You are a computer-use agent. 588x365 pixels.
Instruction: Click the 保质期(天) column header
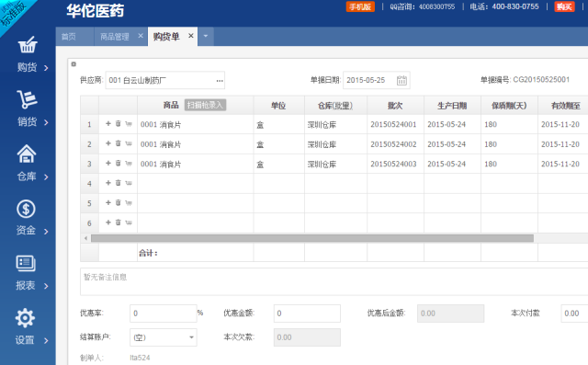509,106
